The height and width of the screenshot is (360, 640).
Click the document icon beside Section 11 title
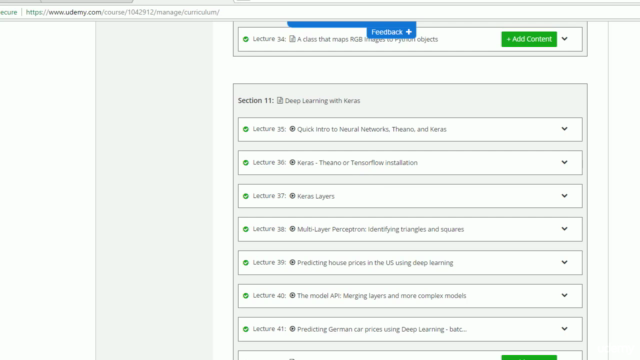pos(280,100)
